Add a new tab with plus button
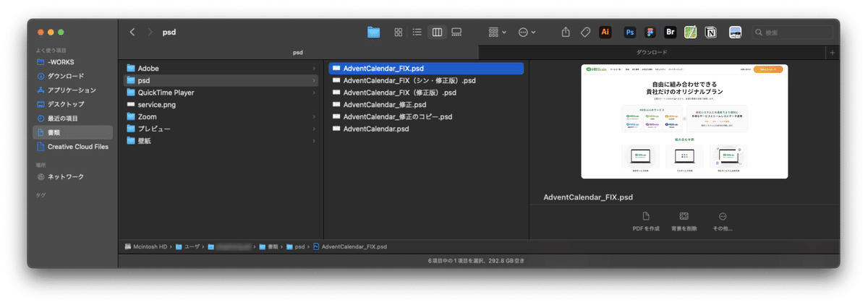Screen dimensions: 868x305 (x=833, y=52)
